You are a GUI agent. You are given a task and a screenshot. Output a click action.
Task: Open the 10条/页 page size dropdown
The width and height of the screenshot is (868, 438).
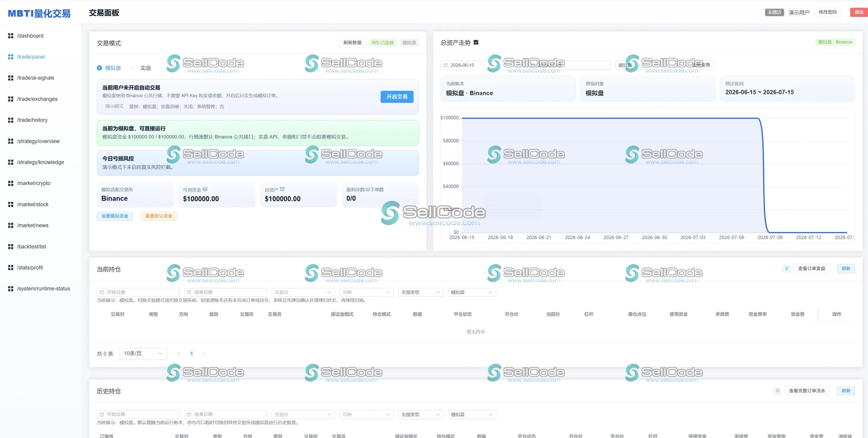point(143,354)
